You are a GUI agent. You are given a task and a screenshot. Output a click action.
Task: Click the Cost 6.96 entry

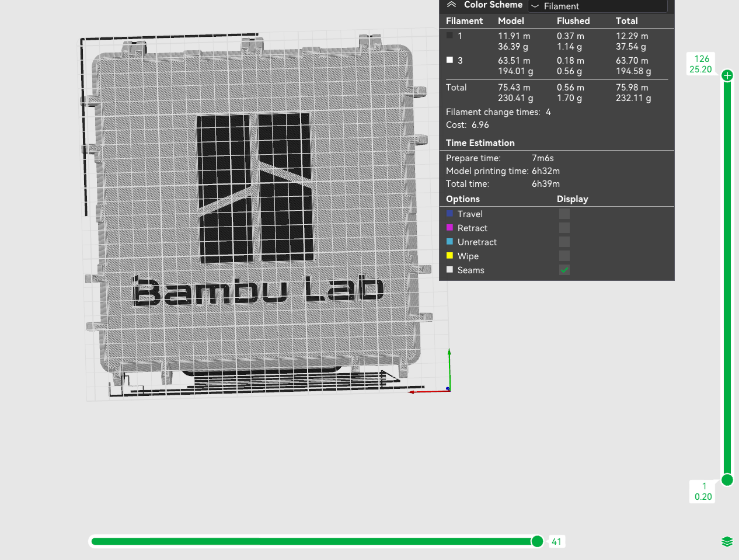click(x=468, y=124)
